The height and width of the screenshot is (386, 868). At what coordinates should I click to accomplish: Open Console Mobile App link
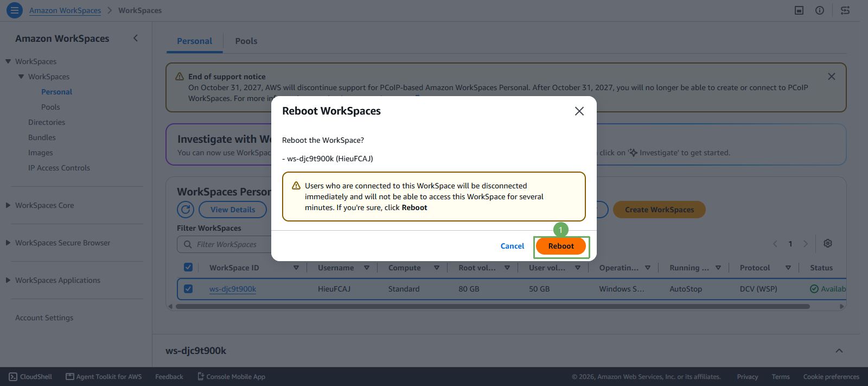click(231, 377)
